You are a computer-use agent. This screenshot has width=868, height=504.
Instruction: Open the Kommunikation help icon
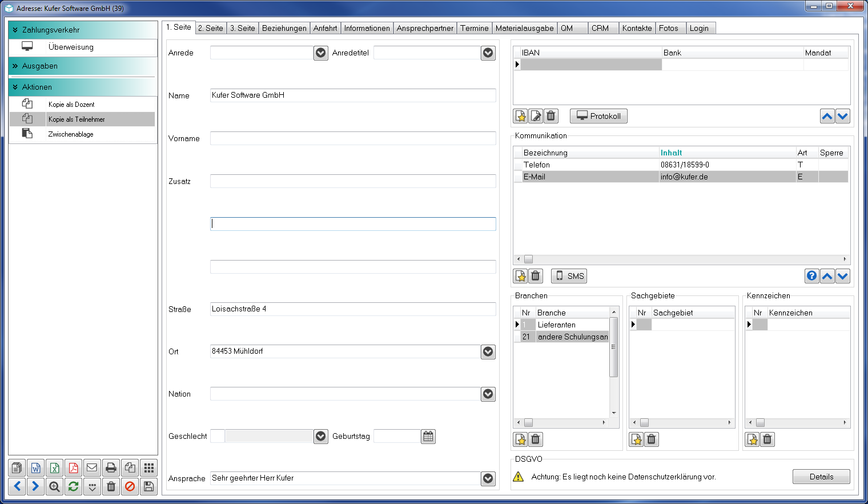[x=812, y=276]
